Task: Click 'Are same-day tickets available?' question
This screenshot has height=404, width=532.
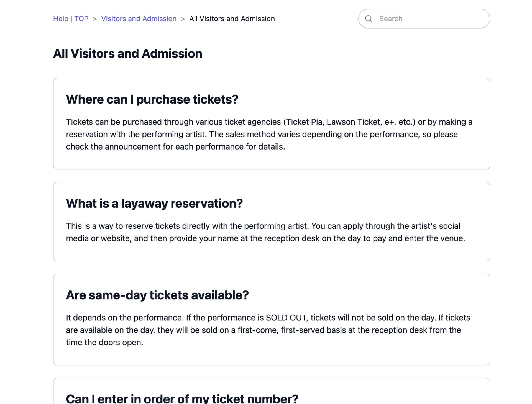Action: [x=157, y=295]
